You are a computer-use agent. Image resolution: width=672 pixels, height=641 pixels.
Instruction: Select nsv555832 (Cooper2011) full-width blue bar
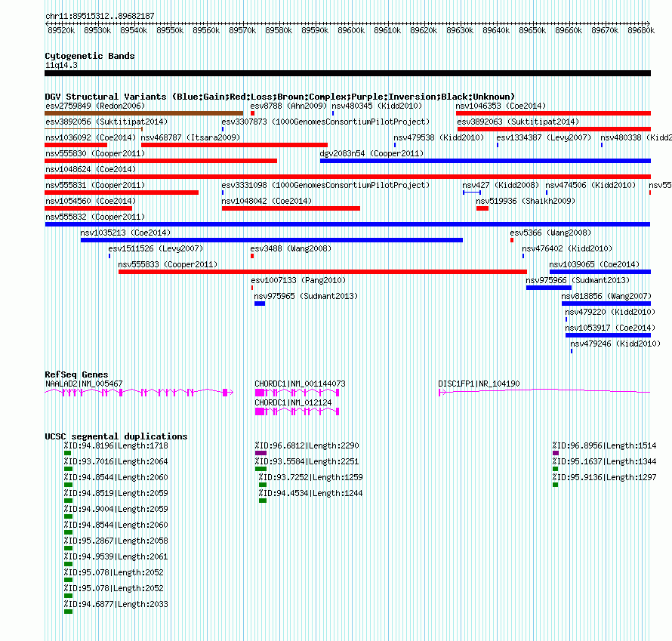point(347,224)
